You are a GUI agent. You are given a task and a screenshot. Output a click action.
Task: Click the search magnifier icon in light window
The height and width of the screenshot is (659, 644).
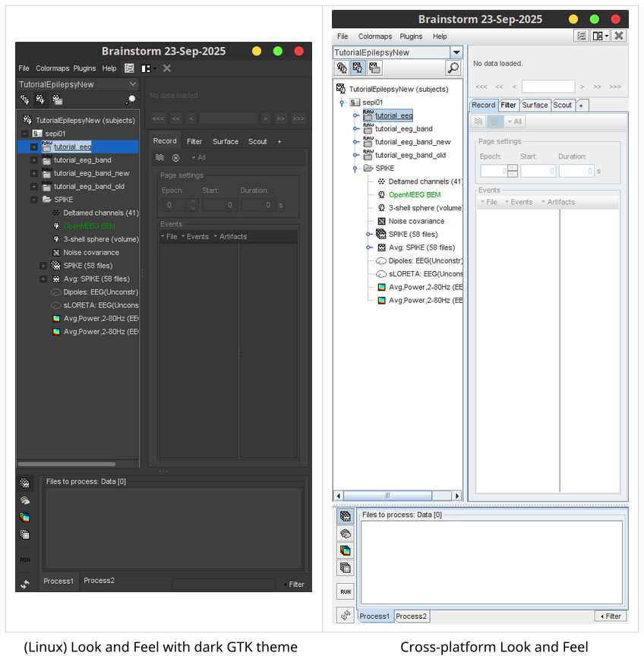(x=453, y=68)
